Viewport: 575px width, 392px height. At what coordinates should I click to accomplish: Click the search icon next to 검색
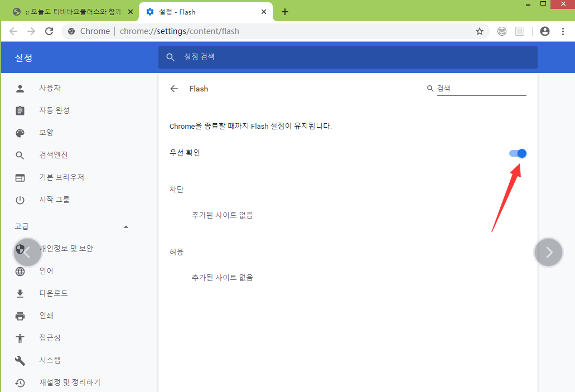pyautogui.click(x=430, y=88)
